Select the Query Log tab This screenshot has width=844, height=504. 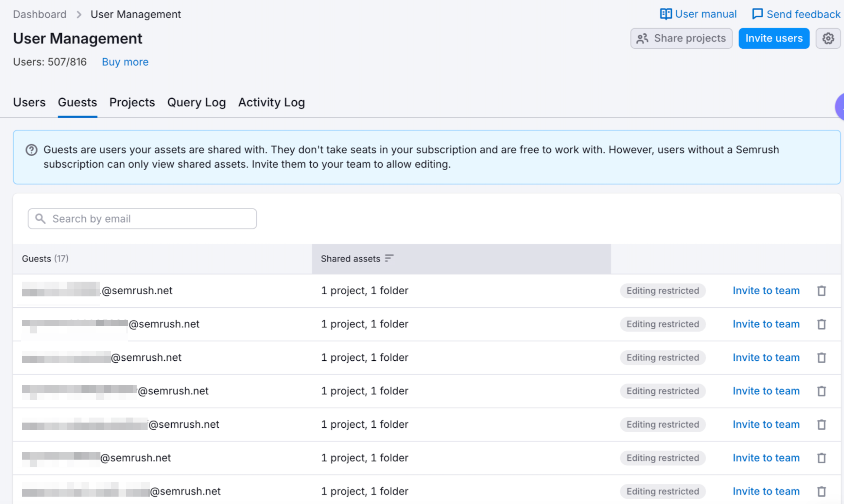coord(196,102)
